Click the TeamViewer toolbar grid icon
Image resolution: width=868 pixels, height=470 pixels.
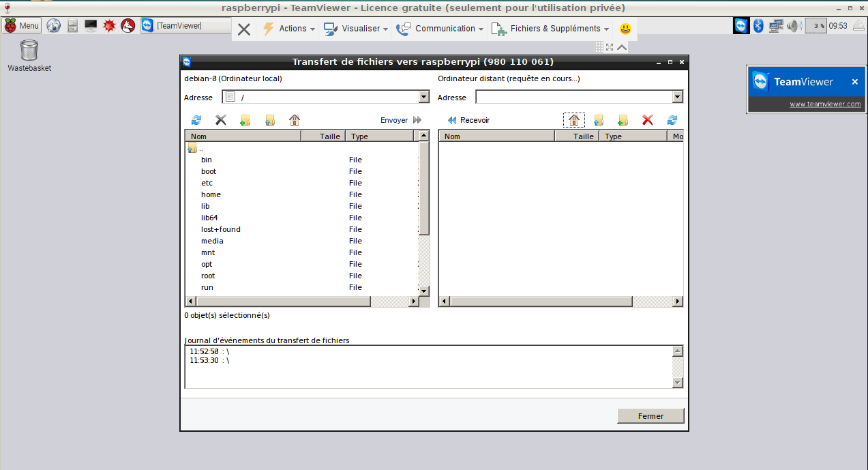click(599, 47)
